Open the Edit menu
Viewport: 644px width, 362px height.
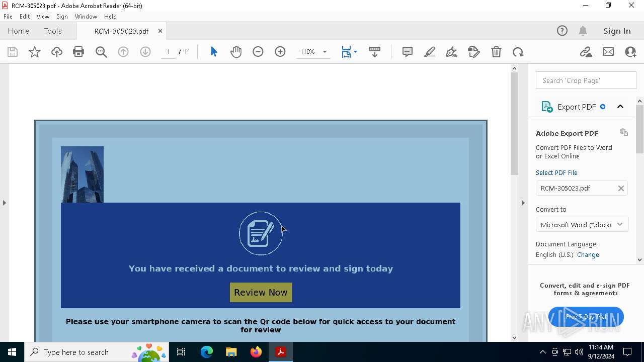(x=25, y=17)
